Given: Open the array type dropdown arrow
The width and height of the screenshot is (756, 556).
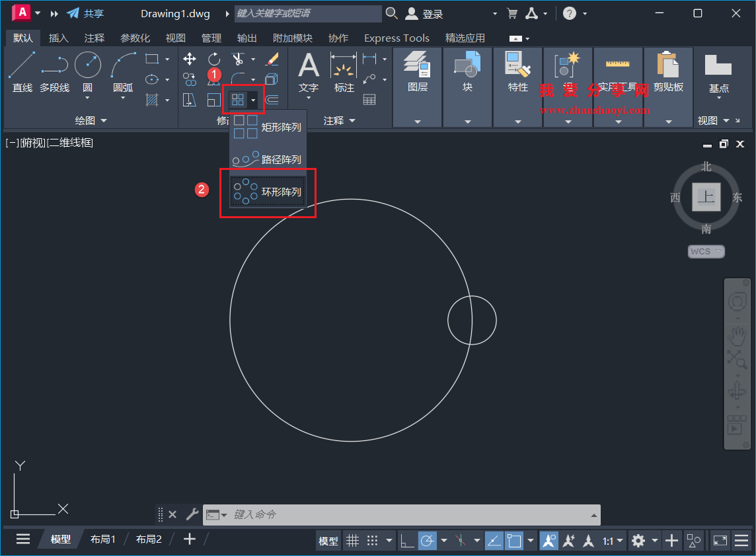Looking at the screenshot, I should coord(254,100).
